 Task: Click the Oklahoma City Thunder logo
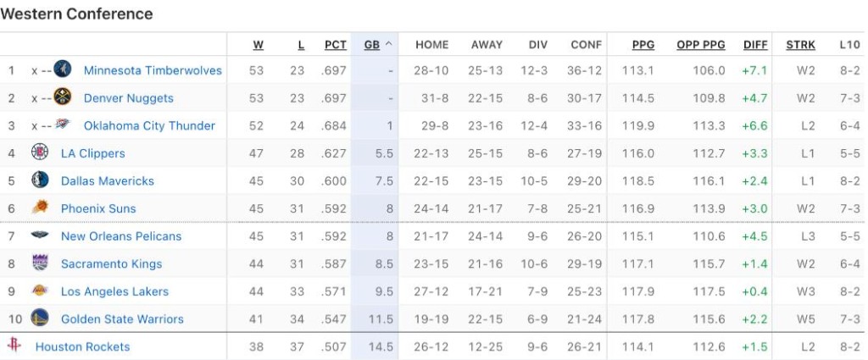[63, 125]
